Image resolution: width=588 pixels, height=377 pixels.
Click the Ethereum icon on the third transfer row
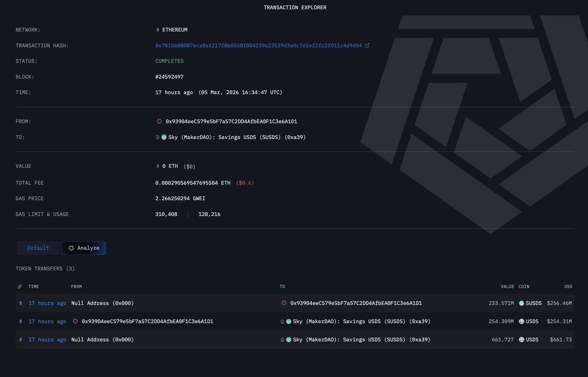pyautogui.click(x=20, y=339)
